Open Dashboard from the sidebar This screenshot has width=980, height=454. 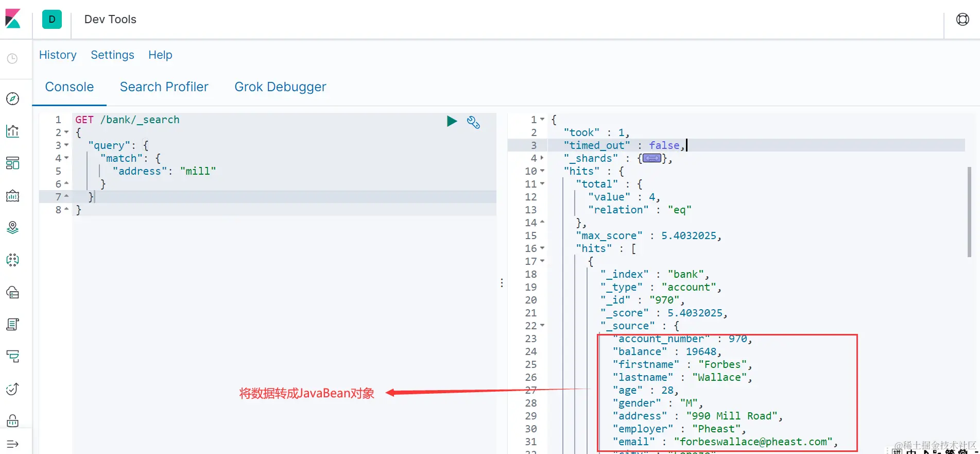tap(13, 163)
